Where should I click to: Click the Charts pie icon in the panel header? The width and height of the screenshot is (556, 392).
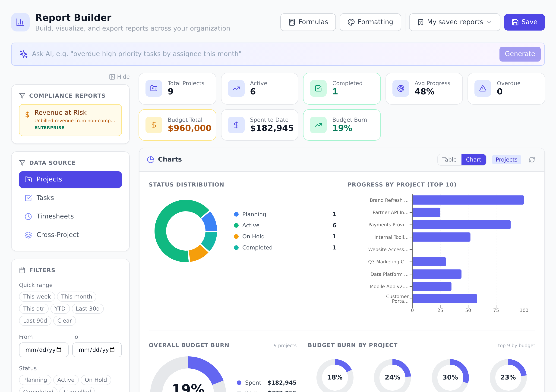151,160
